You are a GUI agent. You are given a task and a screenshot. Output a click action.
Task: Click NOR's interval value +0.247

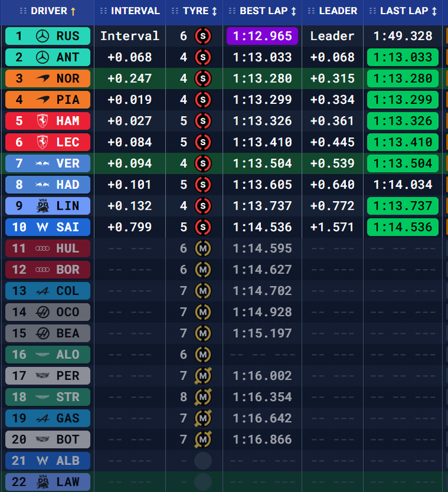(x=130, y=79)
